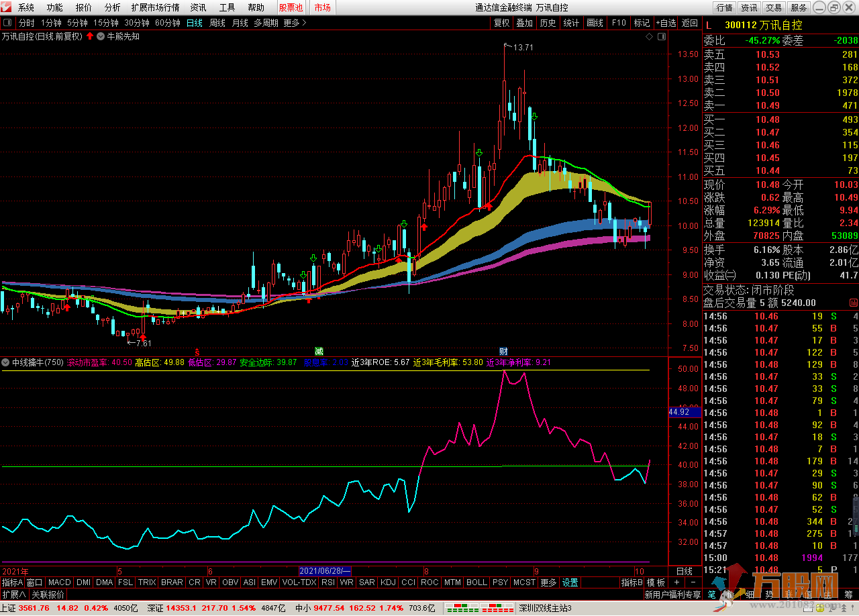Open the 中线擒牛 indicator dropdown
The height and width of the screenshot is (616, 859).
[6, 362]
